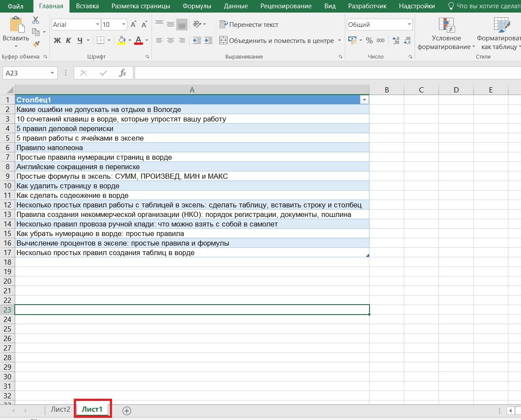The height and width of the screenshot is (420, 521).
Task: Open Форматировать как таблицу gallery
Action: (x=499, y=34)
